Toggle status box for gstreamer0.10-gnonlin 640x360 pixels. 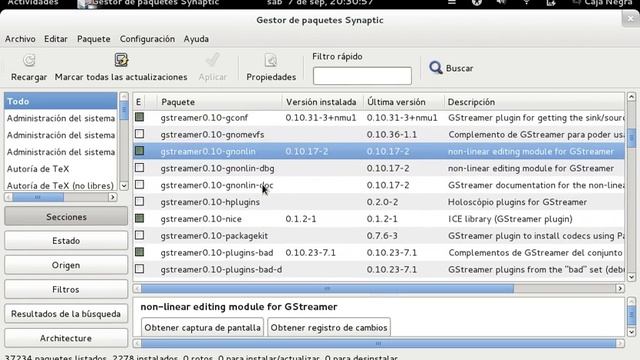coord(140,151)
